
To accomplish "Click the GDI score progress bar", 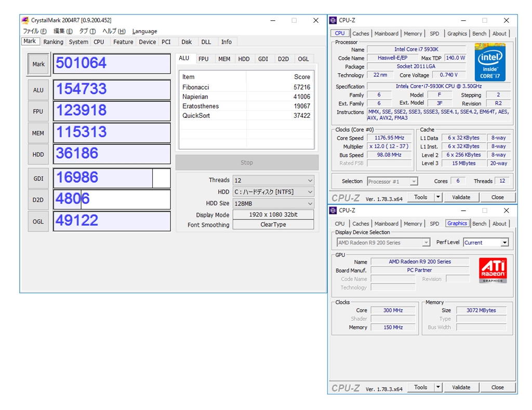I will (112, 178).
